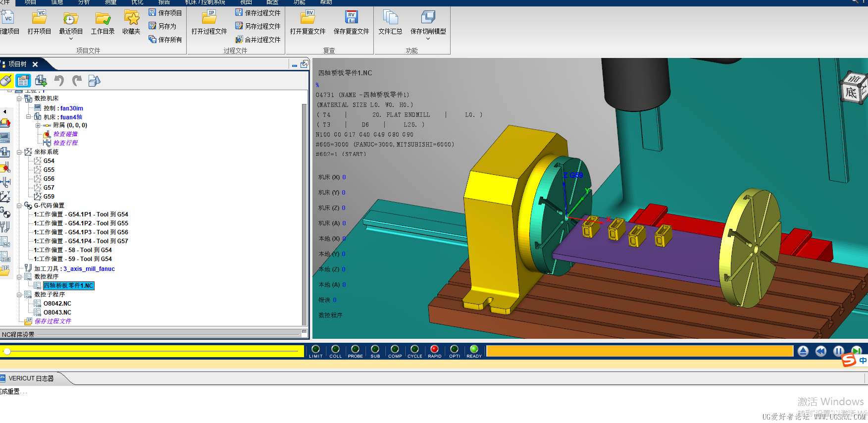This screenshot has width=868, height=423.
Task: Close the 项目树 tab
Action: pos(35,64)
